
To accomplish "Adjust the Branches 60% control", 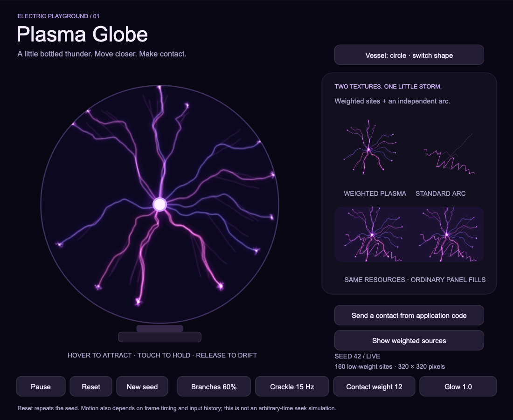I will (x=214, y=386).
